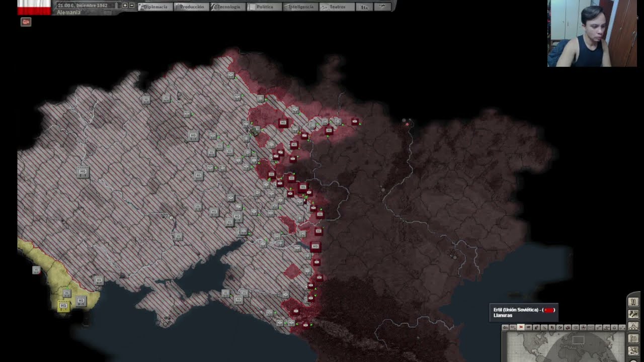Select the arrow-icon map mode above minimap
Screen dimensions: 644x362
[x=529, y=327]
